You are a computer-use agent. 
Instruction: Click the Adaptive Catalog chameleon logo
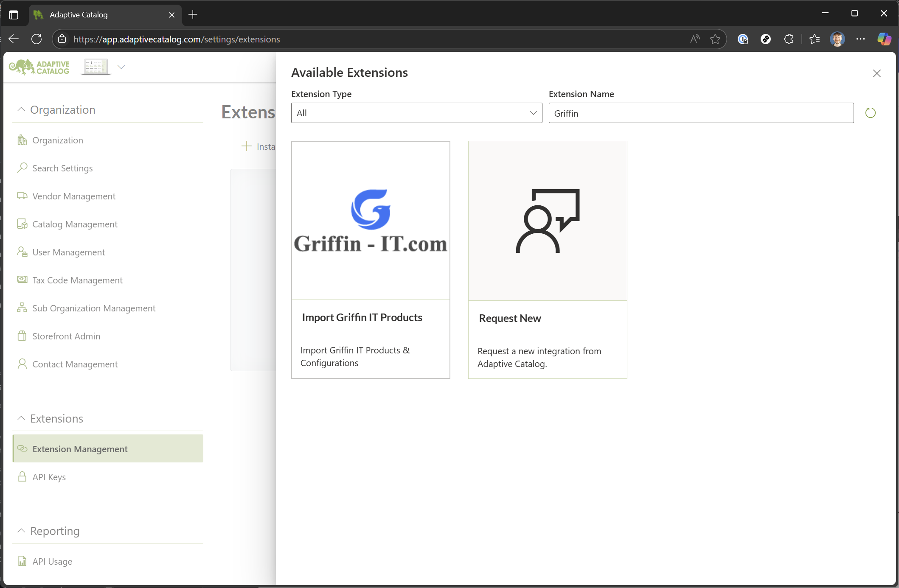coord(39,67)
